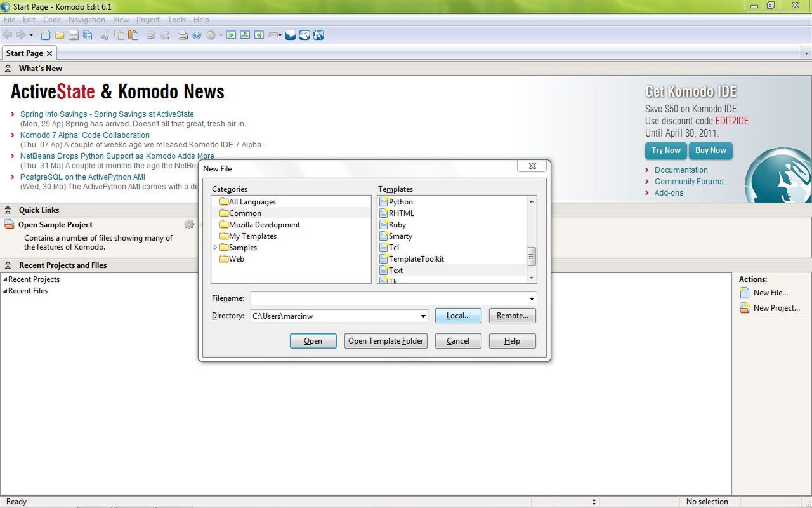Click the Undo toolbar icon

pyautogui.click(x=151, y=36)
